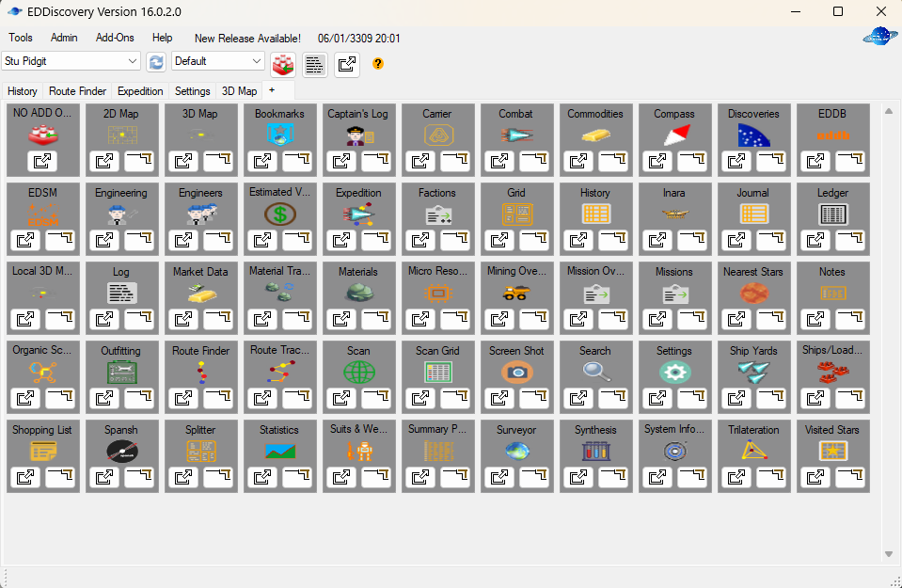Open EDDB panel as a new tab
Image resolution: width=902 pixels, height=588 pixels.
[850, 161]
